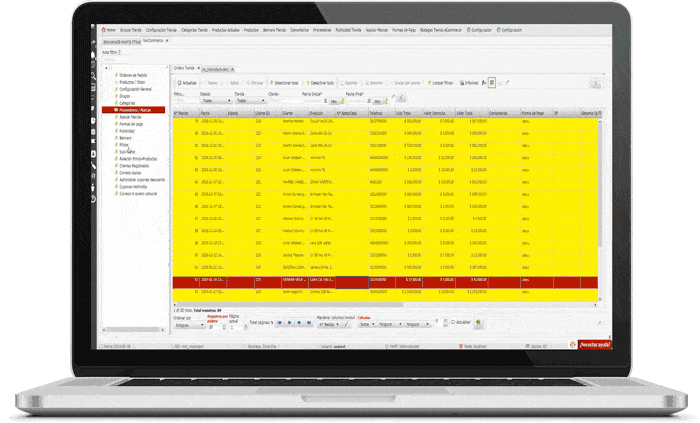Image resolution: width=700 pixels, height=423 pixels.
Task: Click the Cliente column header
Action: 295,114
